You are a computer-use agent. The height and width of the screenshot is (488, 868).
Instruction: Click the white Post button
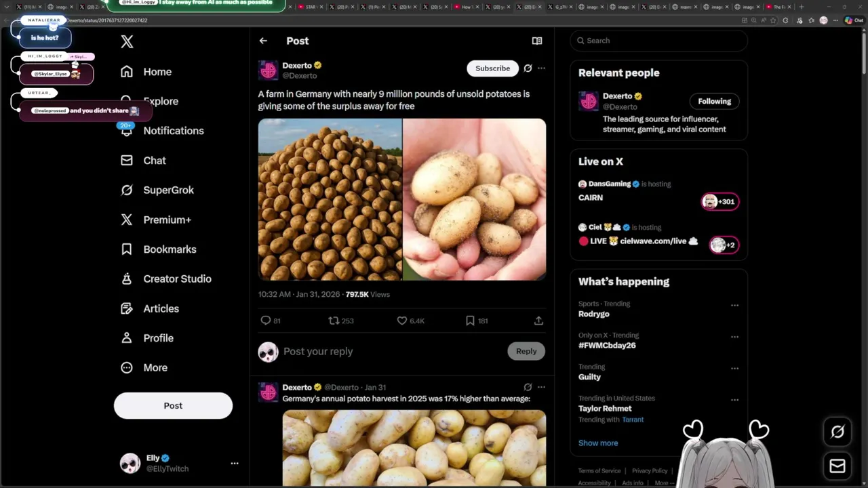click(173, 405)
